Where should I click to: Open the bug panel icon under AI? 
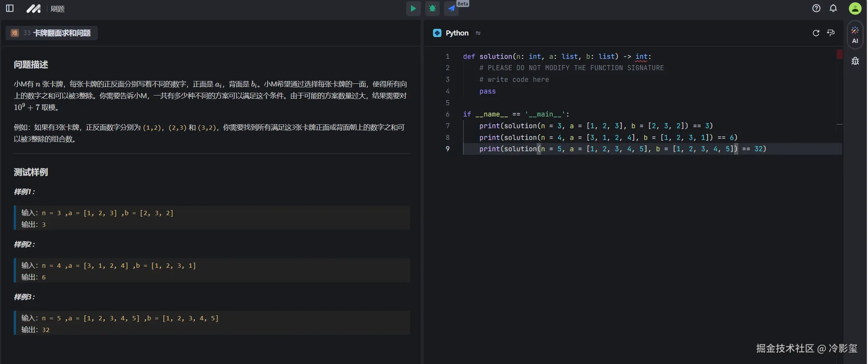coord(855,61)
